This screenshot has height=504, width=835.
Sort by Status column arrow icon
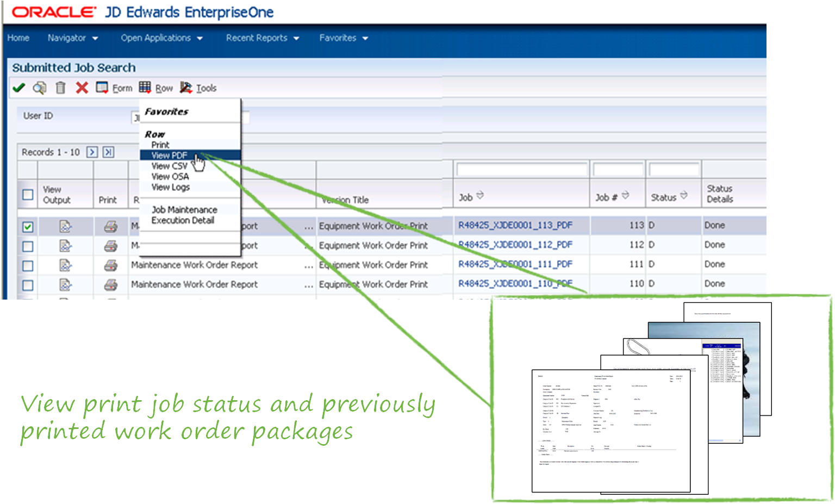pyautogui.click(x=684, y=195)
